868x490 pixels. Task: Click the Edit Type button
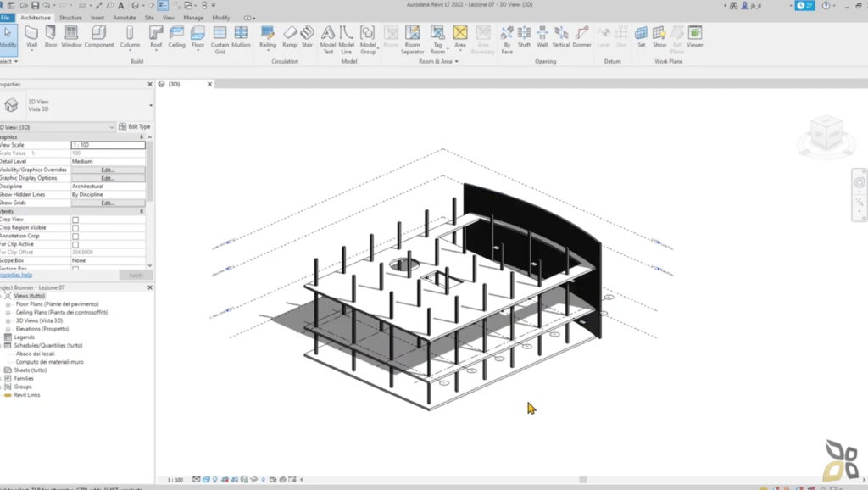click(x=135, y=127)
